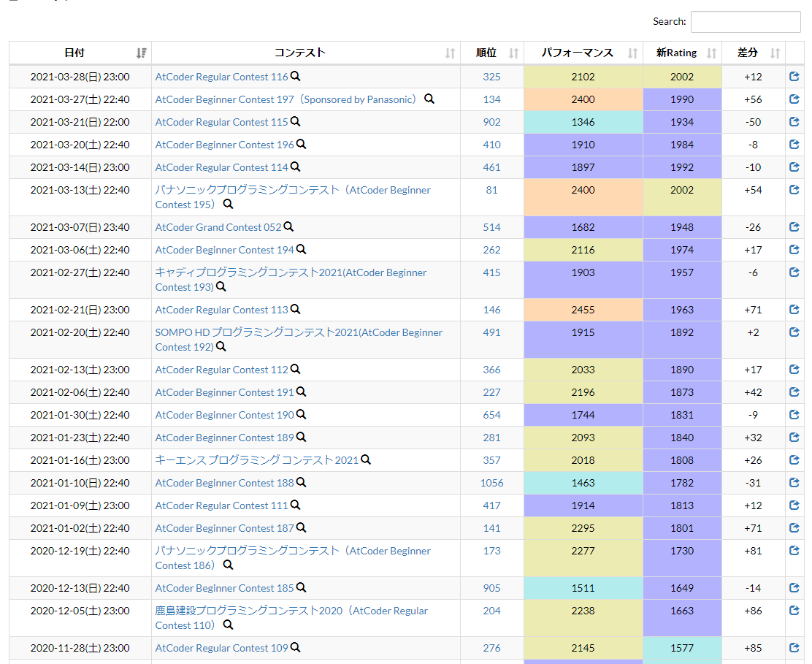The height and width of the screenshot is (664, 812).
Task: Open AtCoder Regular Contest 115 link
Action: pyautogui.click(x=221, y=122)
